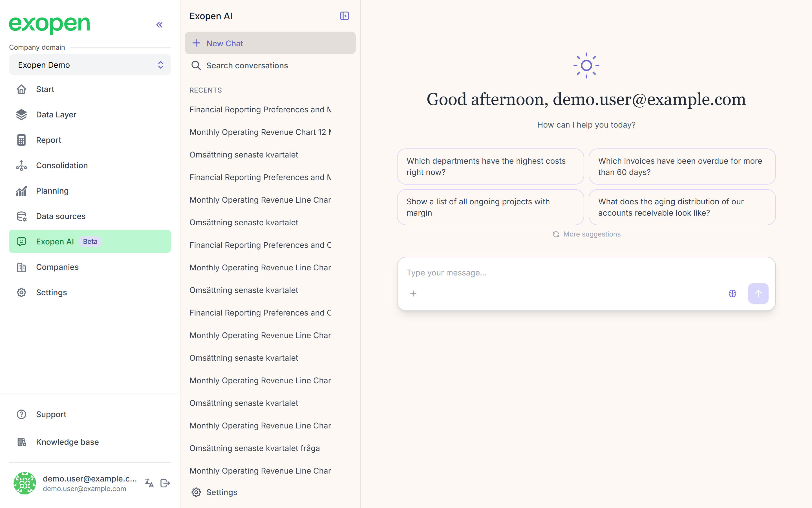Viewport: 812px width, 508px height.
Task: Toggle the Exopen AI conversations panel
Action: (344, 16)
